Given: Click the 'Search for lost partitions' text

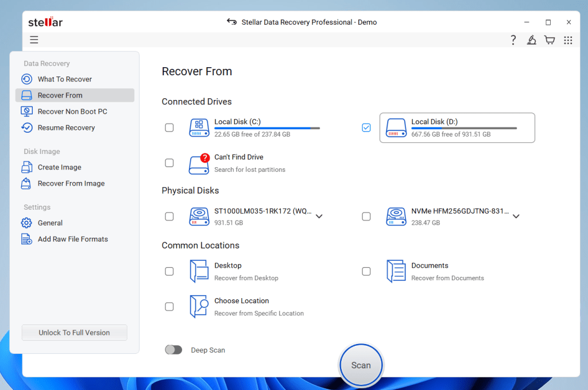Looking at the screenshot, I should (x=250, y=169).
